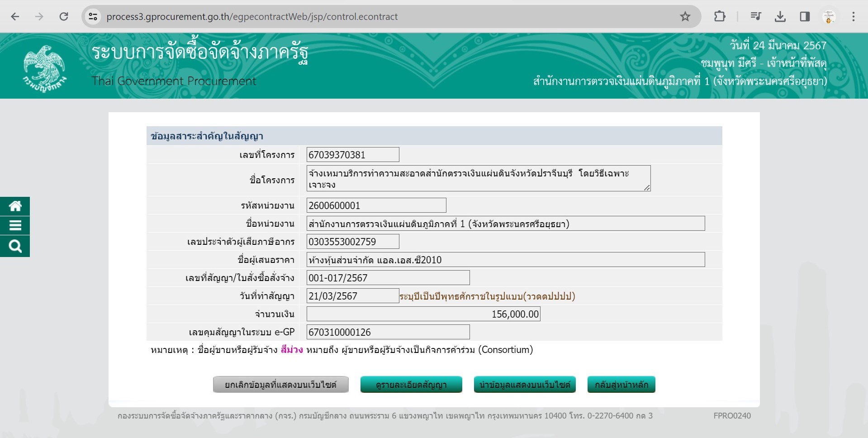The width and height of the screenshot is (868, 438).
Task: Open browser downloads from the toolbar
Action: point(780,16)
